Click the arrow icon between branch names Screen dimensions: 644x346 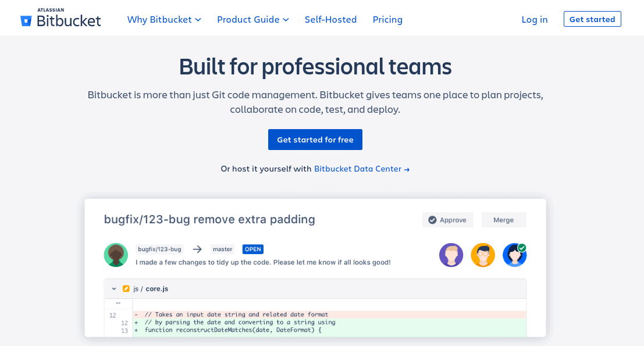[197, 249]
